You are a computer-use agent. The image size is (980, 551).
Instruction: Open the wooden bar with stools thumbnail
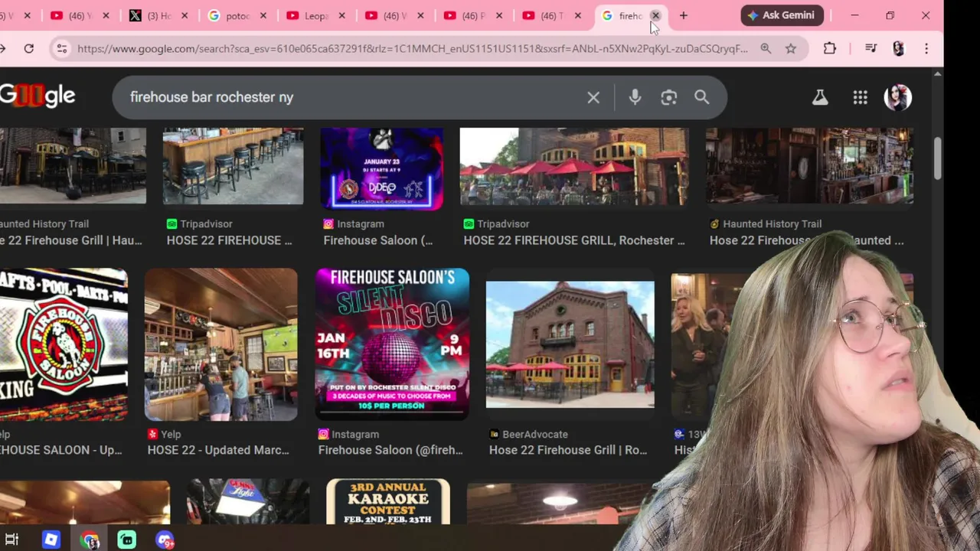tap(233, 166)
